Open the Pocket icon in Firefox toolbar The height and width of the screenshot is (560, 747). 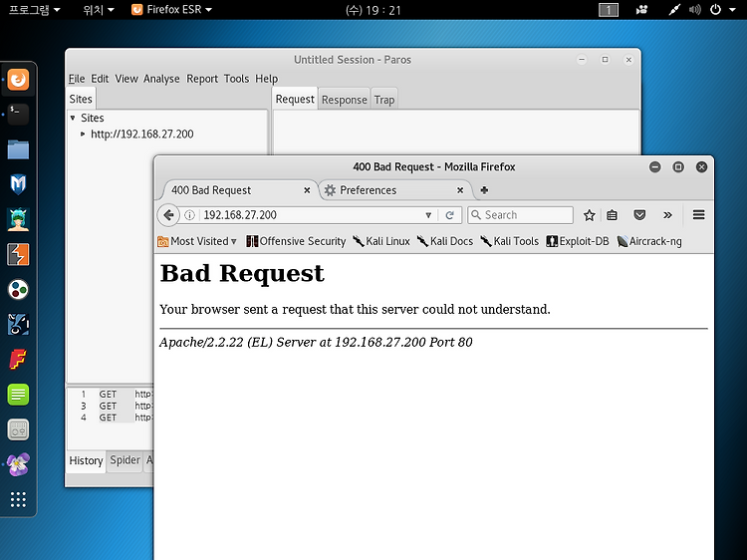pos(639,215)
